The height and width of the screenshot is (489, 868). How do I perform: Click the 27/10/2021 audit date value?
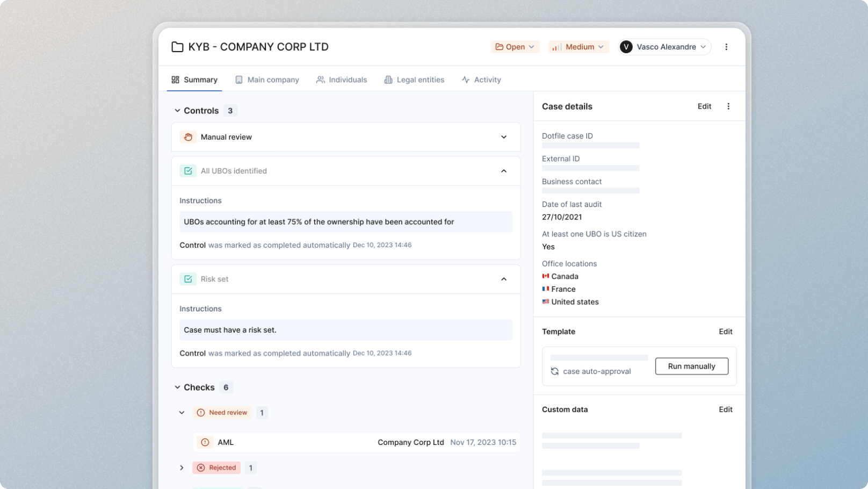pos(562,217)
